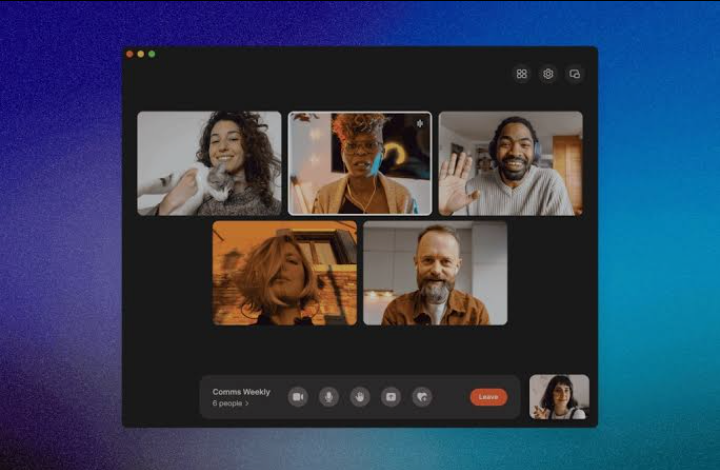Open your self-view preview thumbnail
720x470 pixels.
[x=559, y=397]
